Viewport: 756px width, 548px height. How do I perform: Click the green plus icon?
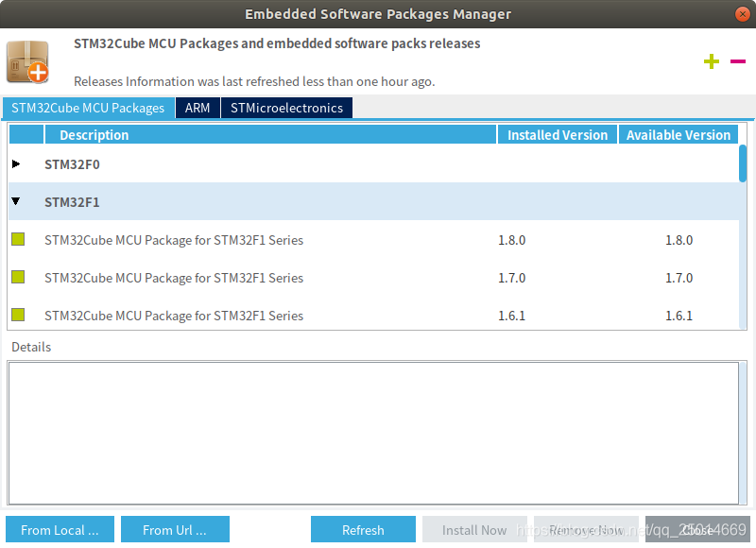711,61
